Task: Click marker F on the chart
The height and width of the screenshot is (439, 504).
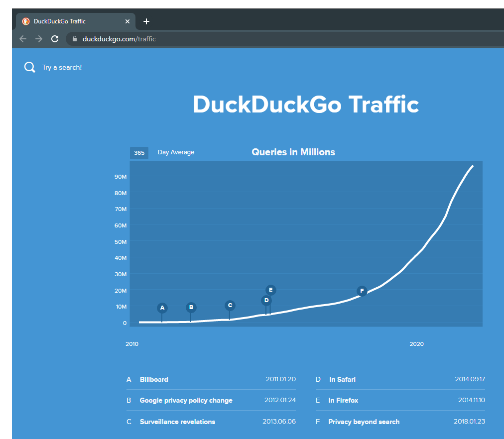Action: (362, 291)
